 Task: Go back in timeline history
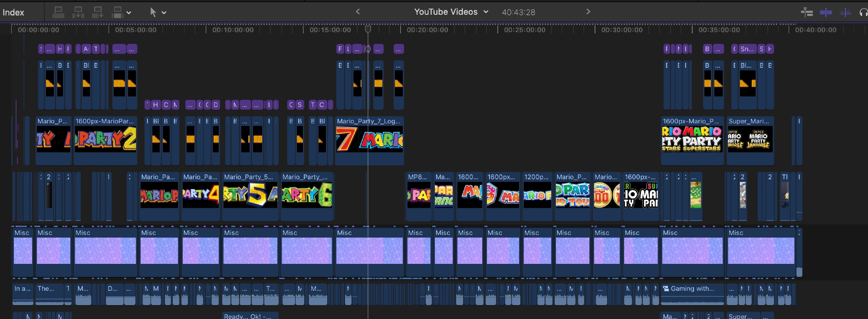point(358,12)
